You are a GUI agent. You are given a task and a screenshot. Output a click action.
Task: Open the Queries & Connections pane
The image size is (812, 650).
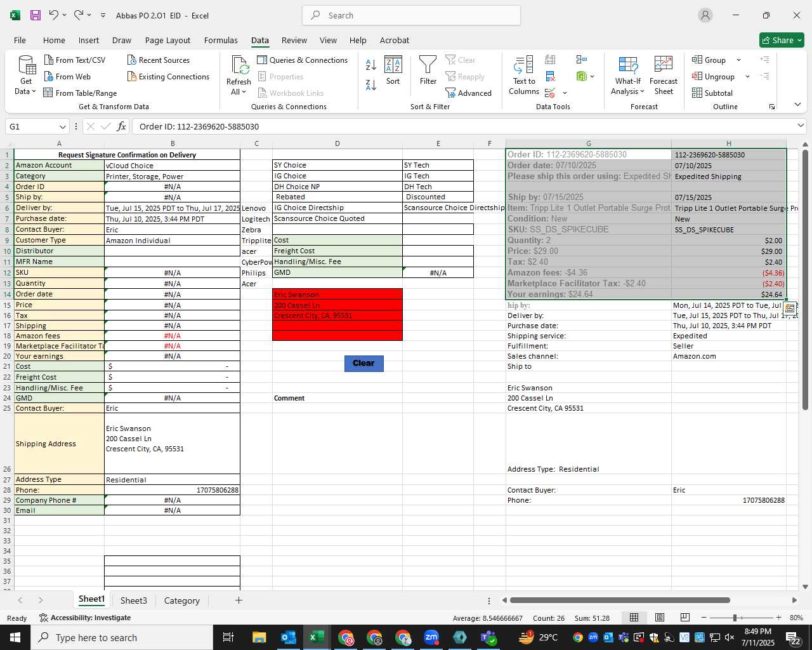coord(303,60)
